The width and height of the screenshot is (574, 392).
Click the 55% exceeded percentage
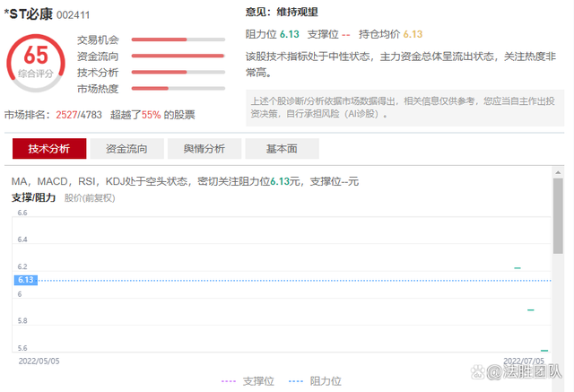[x=152, y=115]
